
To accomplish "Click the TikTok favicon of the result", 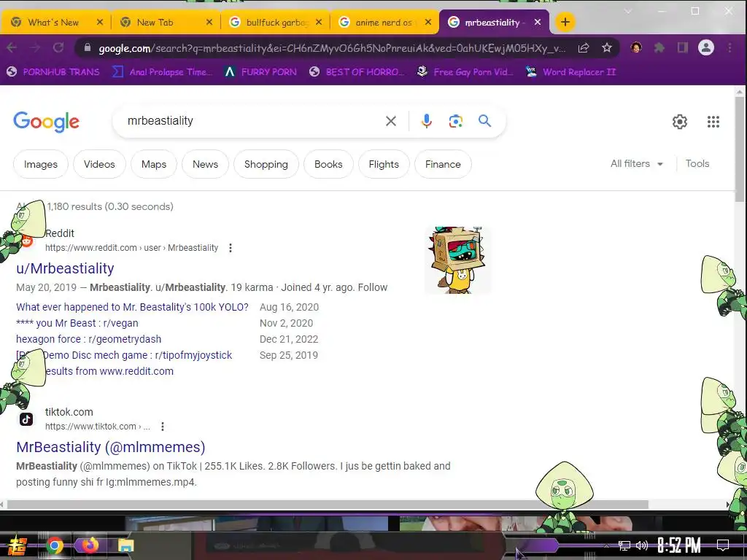I will coord(26,419).
